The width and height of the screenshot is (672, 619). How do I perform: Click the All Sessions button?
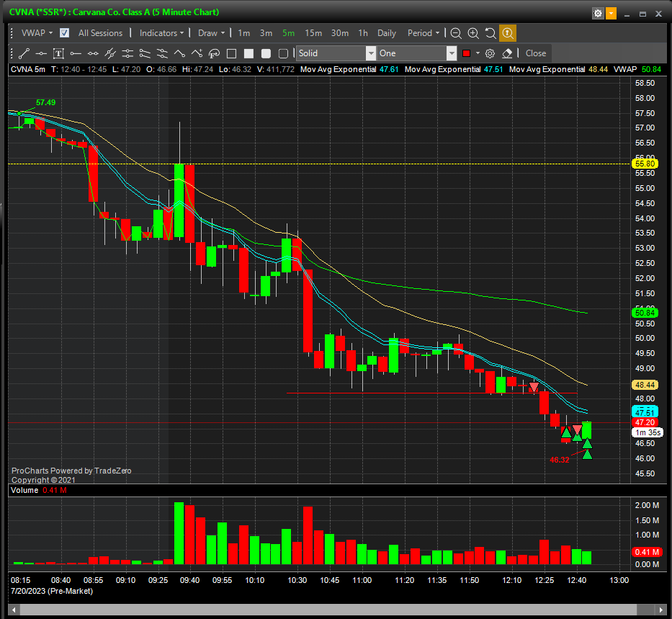(100, 33)
